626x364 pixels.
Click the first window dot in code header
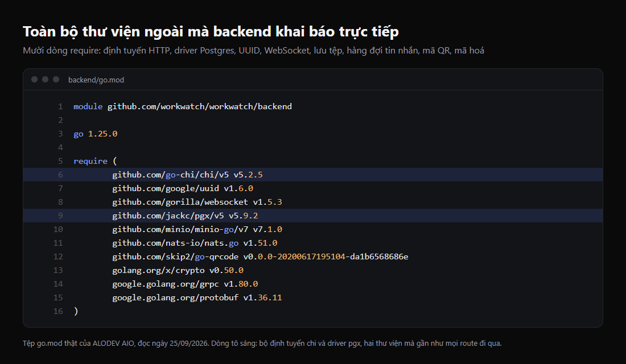[x=34, y=80]
